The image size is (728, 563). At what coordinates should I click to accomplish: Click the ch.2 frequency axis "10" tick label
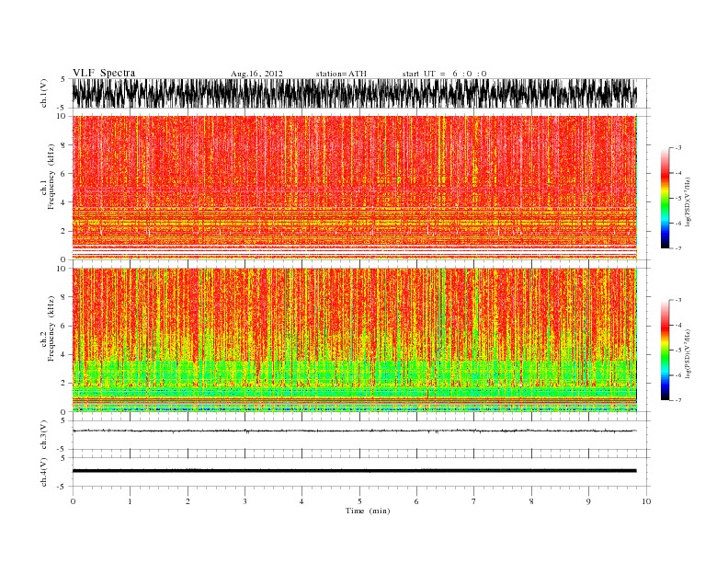click(62, 269)
